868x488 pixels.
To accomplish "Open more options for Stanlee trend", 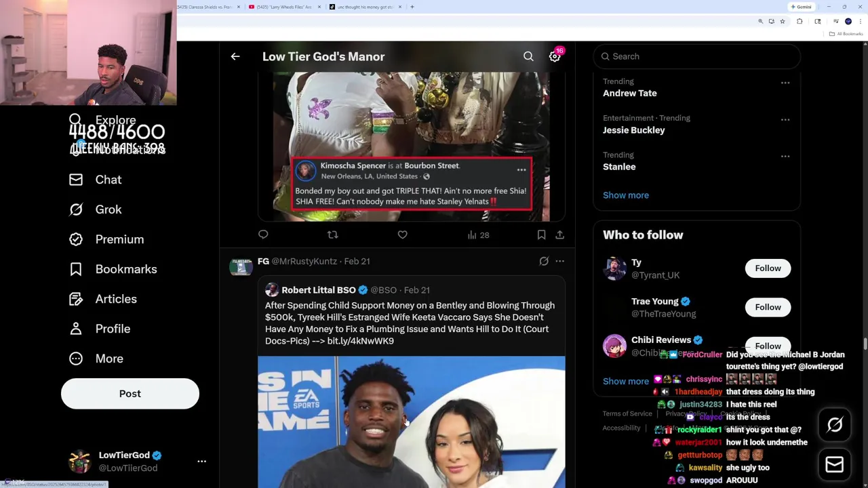I will point(785,156).
